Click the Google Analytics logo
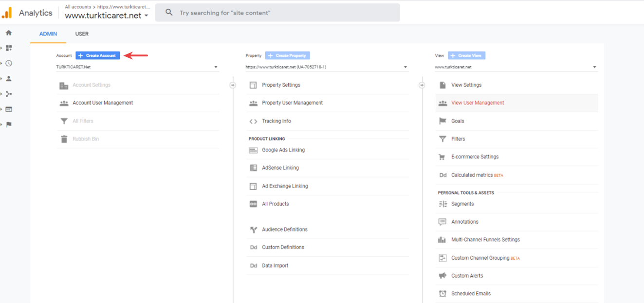 (7, 13)
